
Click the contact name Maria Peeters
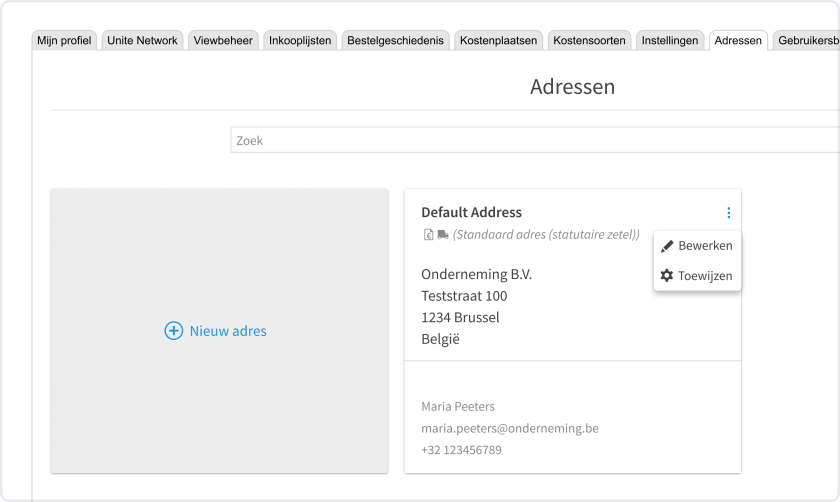coord(458,407)
